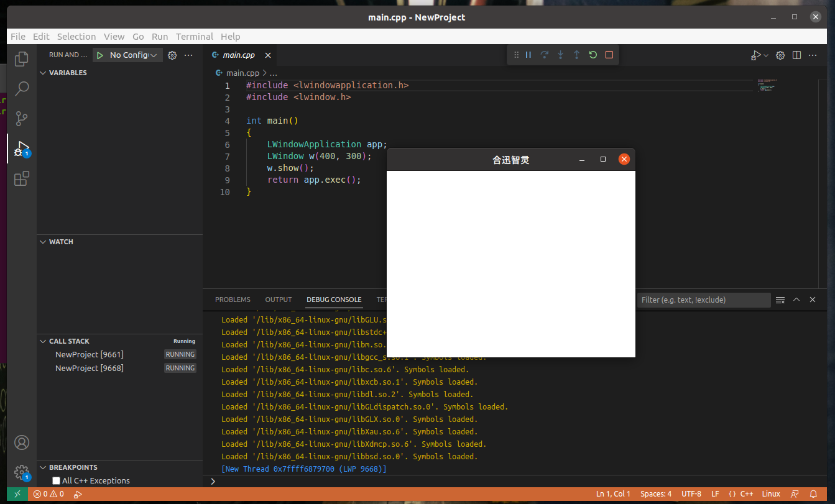Open the Edit menu
Viewport: 835px width, 504px height.
pos(41,37)
